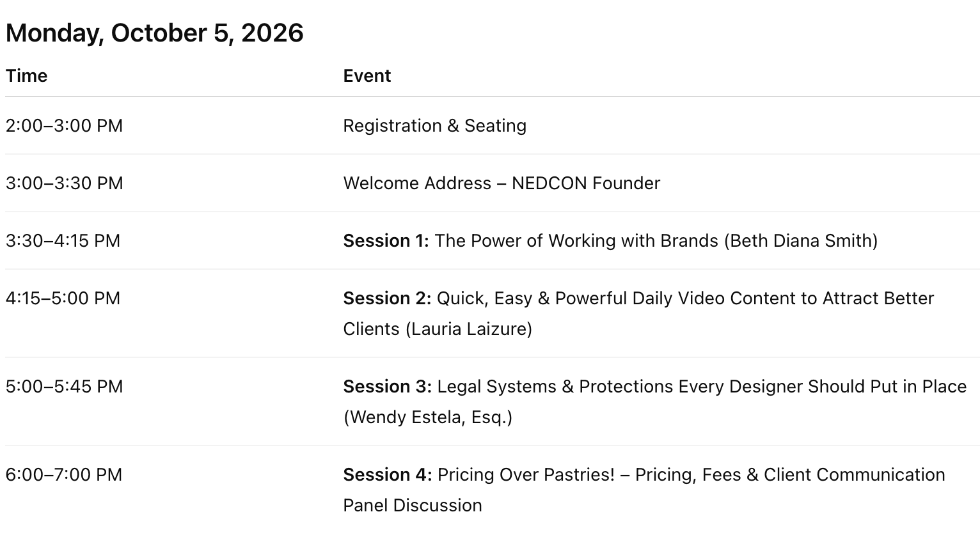The height and width of the screenshot is (551, 980).
Task: Click the bold Session 4 label
Action: (x=387, y=474)
